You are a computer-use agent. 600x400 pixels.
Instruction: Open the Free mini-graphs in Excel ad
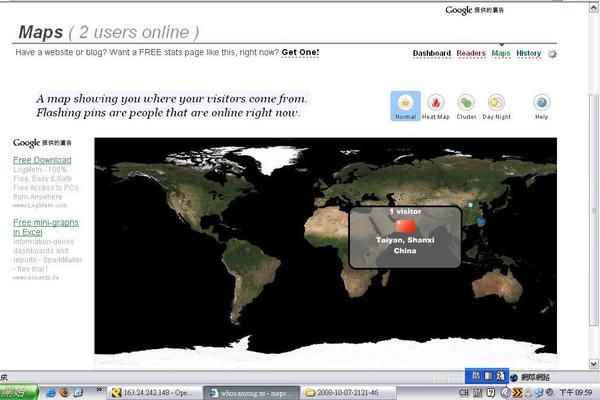point(46,227)
